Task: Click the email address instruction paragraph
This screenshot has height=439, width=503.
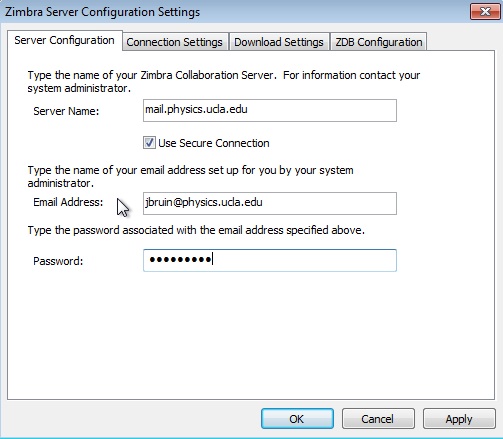Action: click(x=190, y=177)
